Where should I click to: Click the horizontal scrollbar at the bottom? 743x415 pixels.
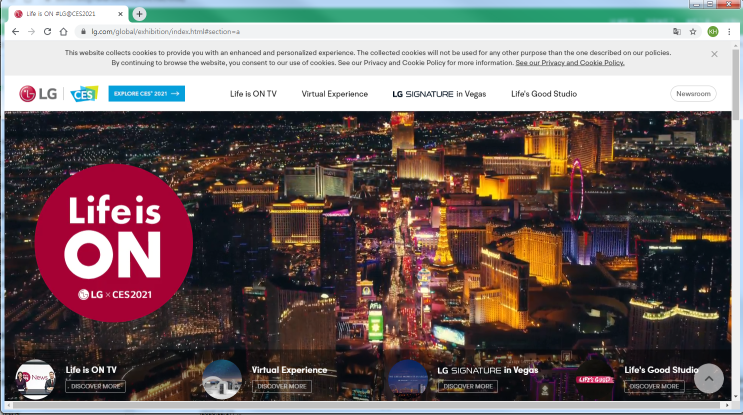click(x=367, y=406)
